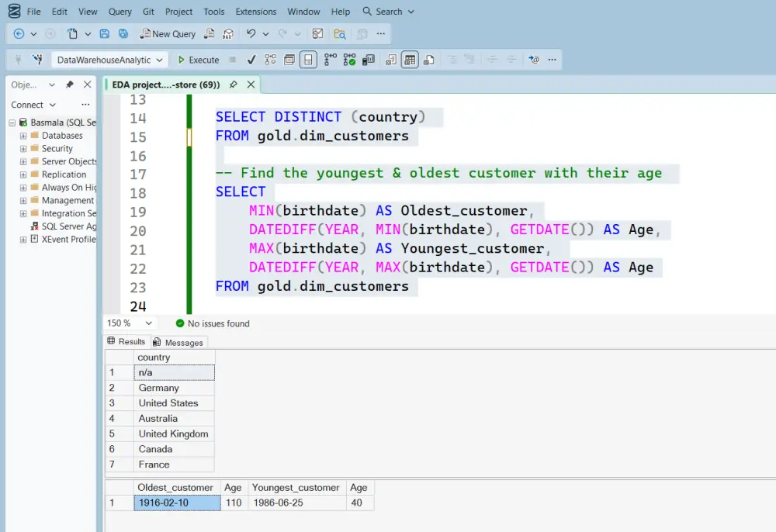Close the EDA project query tab
Screen dimensions: 776x532
point(251,85)
